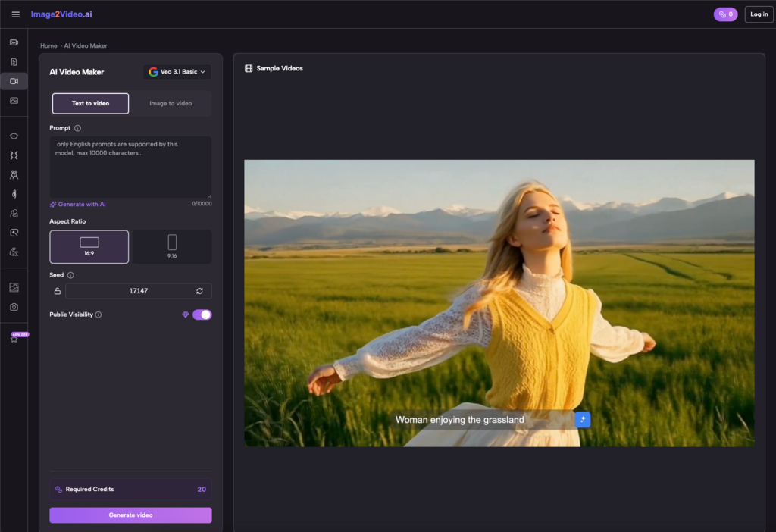Toggle the Public Visibility switch
776x532 pixels.
tap(202, 315)
